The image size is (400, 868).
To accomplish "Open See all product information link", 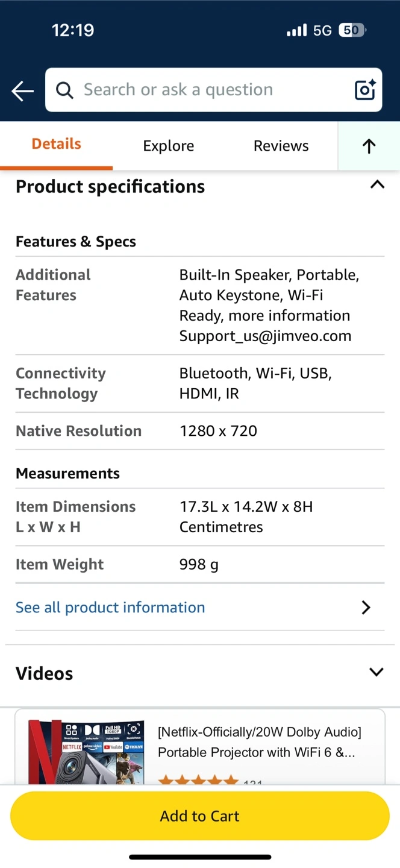I will (x=110, y=607).
